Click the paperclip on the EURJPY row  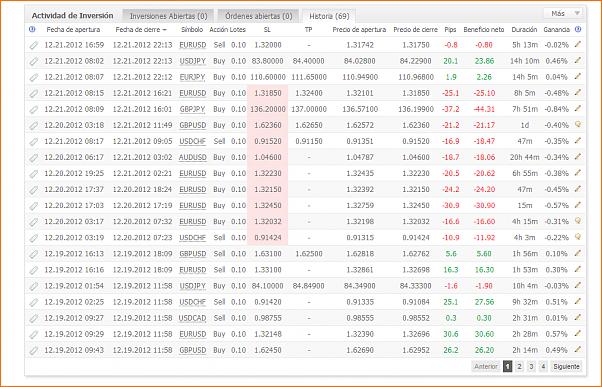[x=34, y=78]
